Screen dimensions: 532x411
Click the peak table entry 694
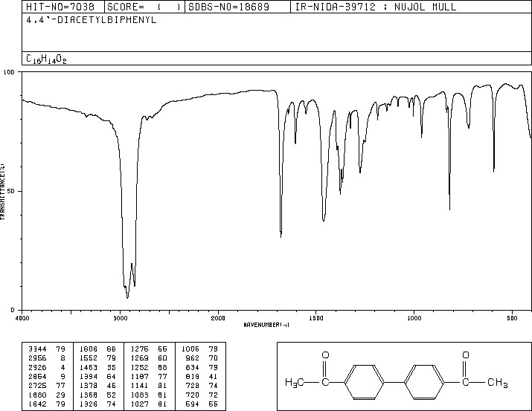[193, 404]
